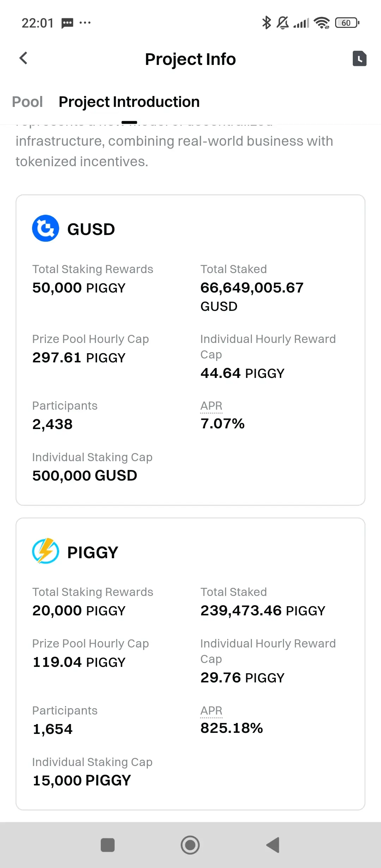This screenshot has width=381, height=868.
Task: Tap the muted bell status icon
Action: coord(283,23)
